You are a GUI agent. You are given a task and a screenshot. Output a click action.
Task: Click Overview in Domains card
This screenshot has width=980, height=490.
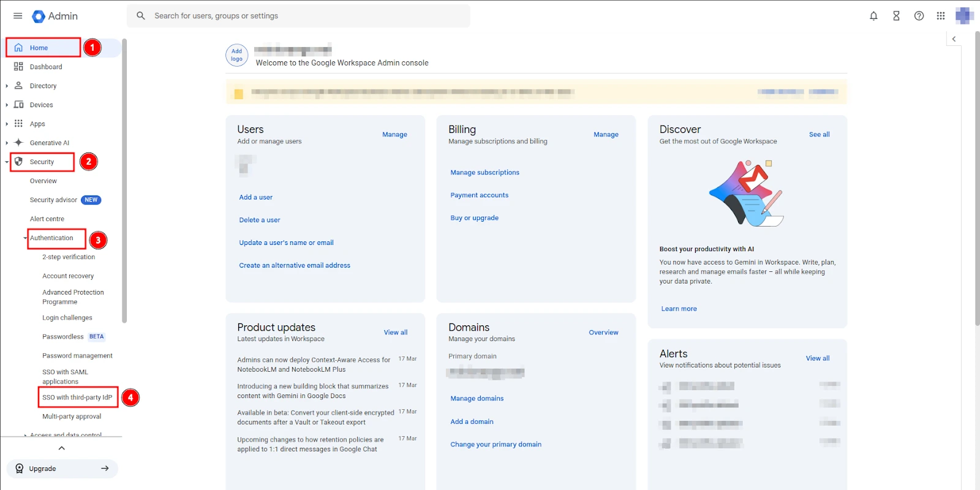tap(603, 333)
